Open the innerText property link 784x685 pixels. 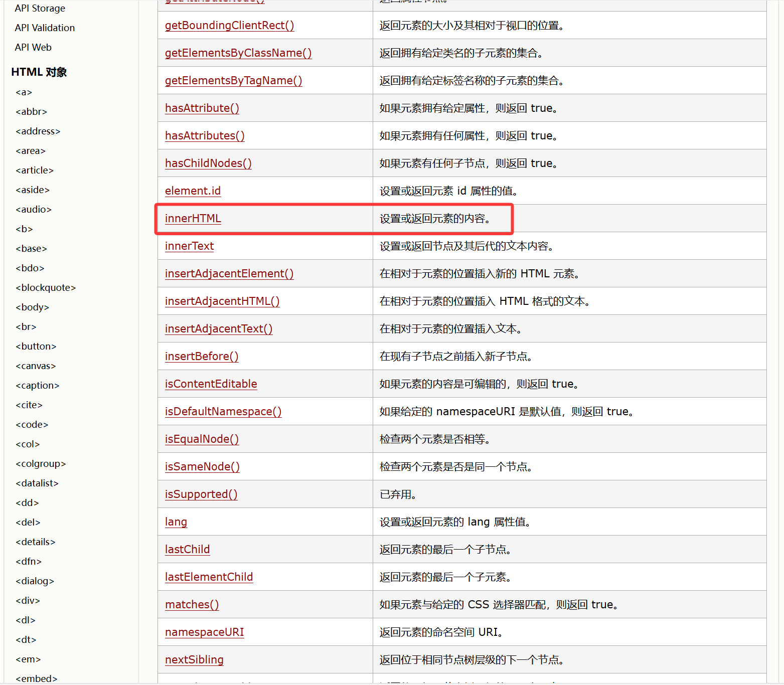click(189, 246)
